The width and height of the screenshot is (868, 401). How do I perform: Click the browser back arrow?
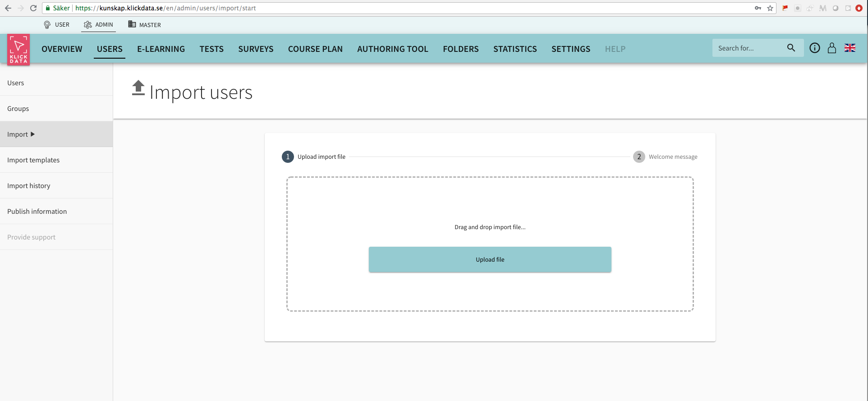[x=8, y=8]
